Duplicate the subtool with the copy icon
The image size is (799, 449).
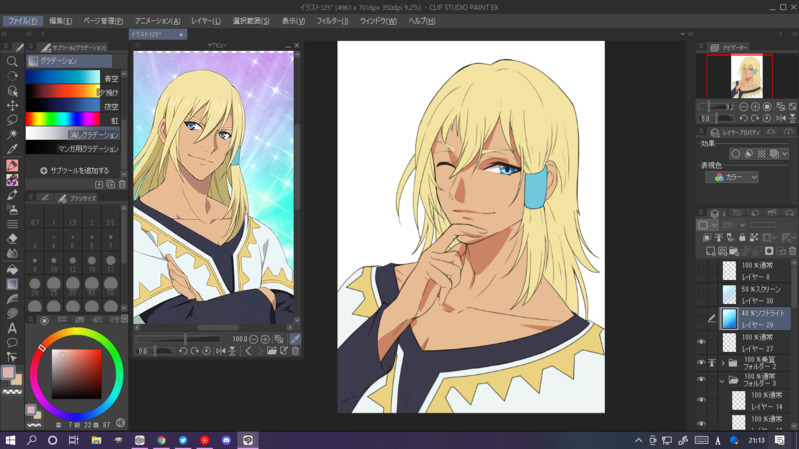pos(111,184)
